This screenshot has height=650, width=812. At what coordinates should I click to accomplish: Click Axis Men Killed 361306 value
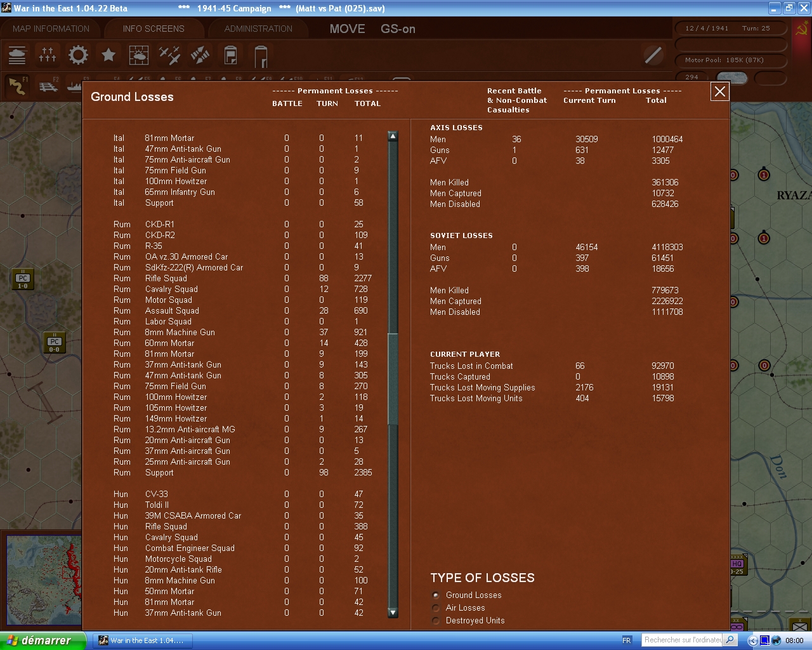pyautogui.click(x=665, y=183)
